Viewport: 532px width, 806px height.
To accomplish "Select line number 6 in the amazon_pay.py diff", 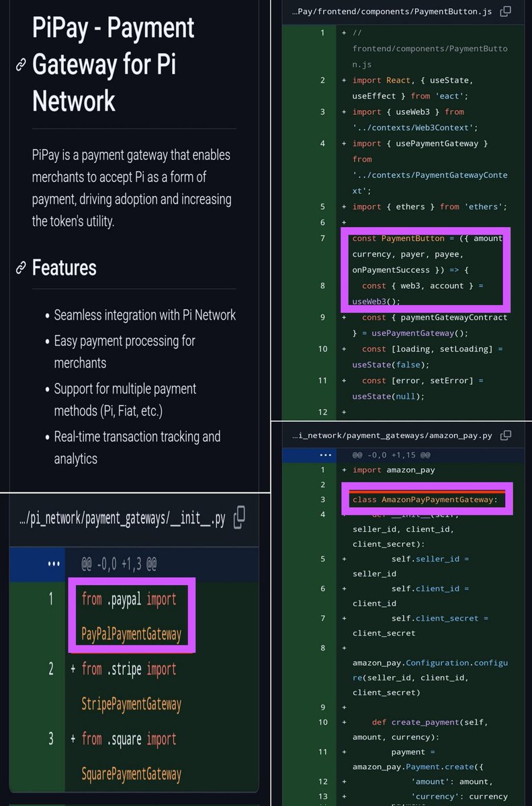I will click(x=322, y=588).
